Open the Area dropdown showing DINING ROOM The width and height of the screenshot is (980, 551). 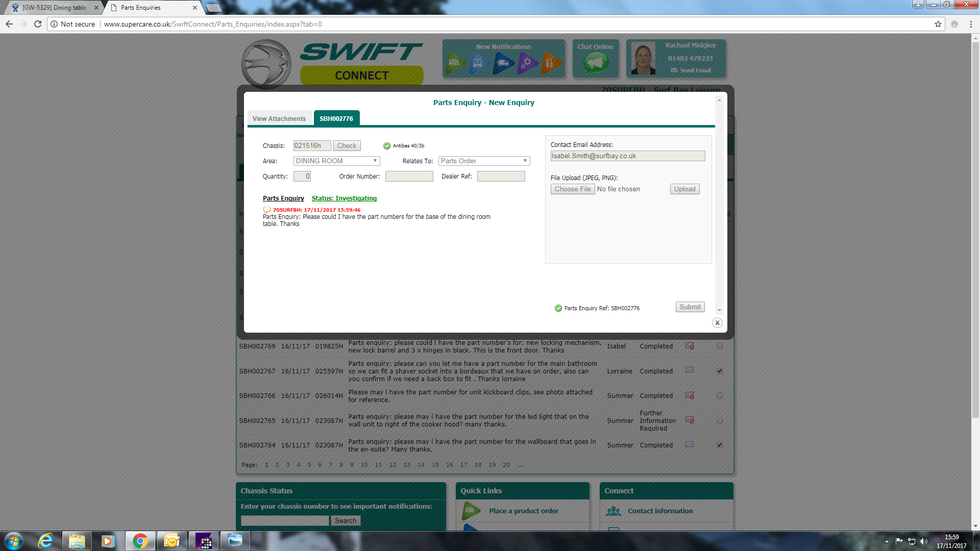(x=336, y=161)
